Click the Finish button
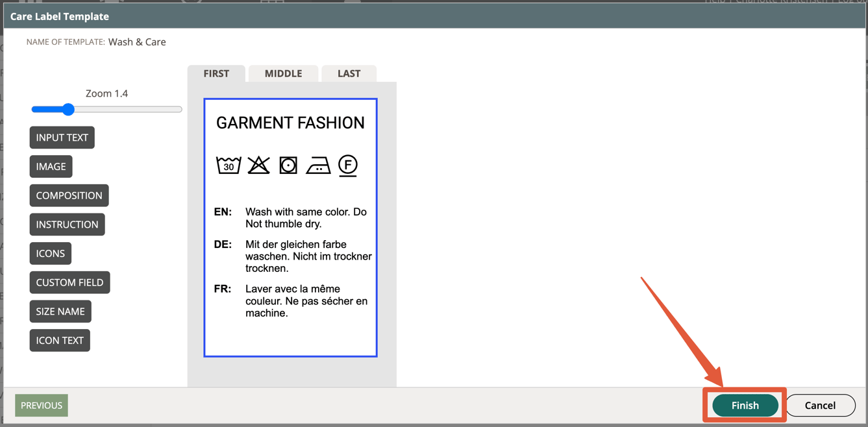 coord(744,405)
